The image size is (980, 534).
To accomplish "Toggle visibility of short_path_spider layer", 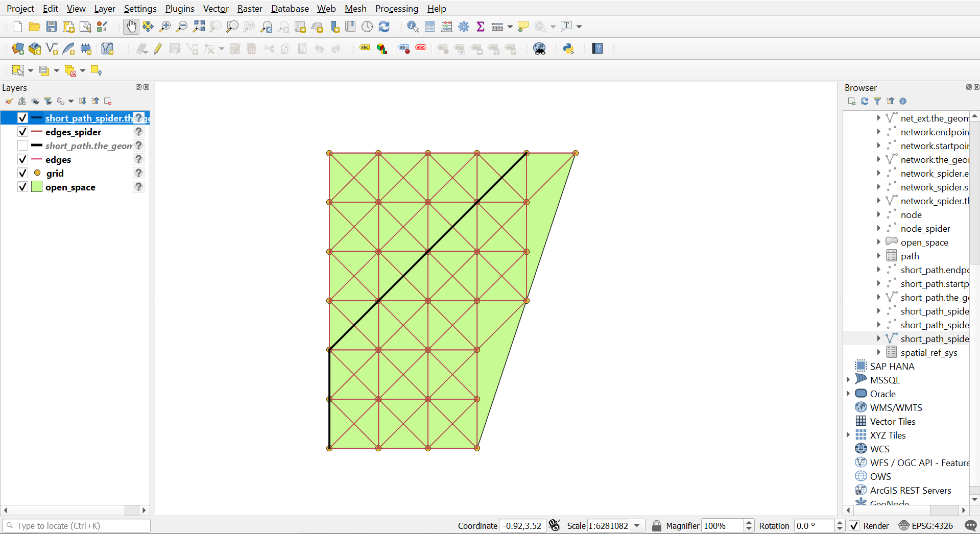I will coord(22,118).
